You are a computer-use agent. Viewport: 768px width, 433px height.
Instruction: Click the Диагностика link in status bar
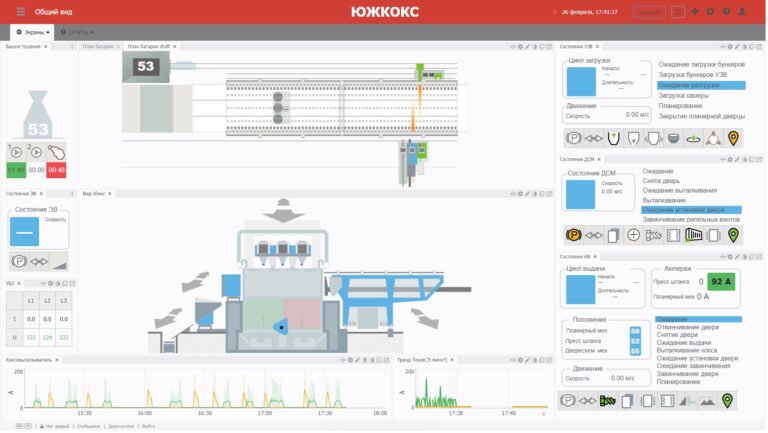pyautogui.click(x=121, y=426)
